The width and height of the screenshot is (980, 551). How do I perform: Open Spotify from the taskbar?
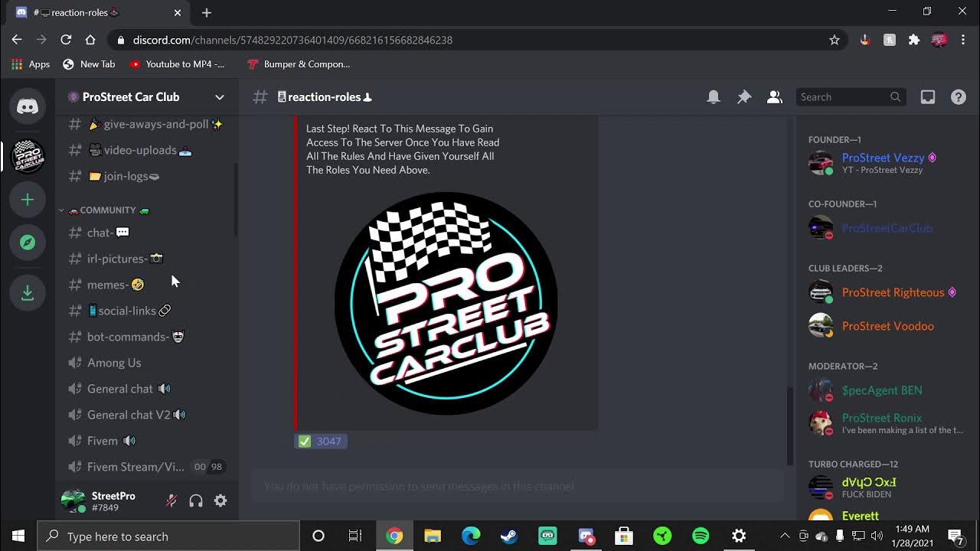701,536
